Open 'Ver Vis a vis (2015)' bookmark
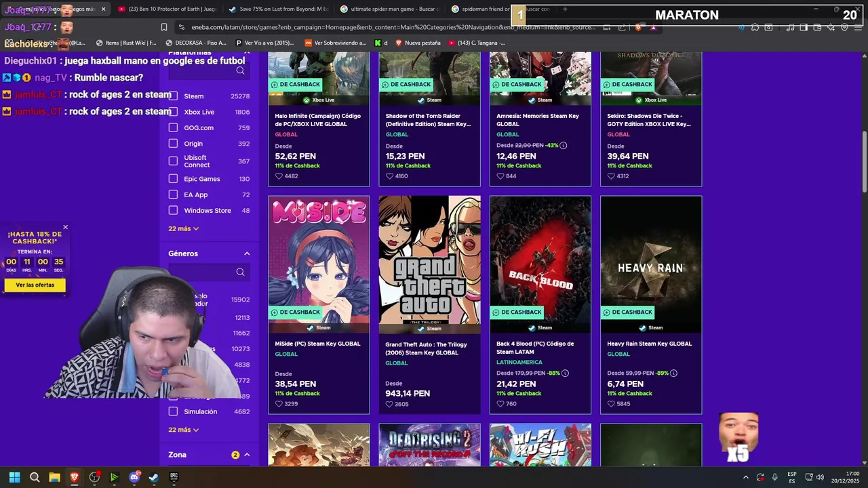Viewport: 868px width, 488px height. [x=264, y=43]
